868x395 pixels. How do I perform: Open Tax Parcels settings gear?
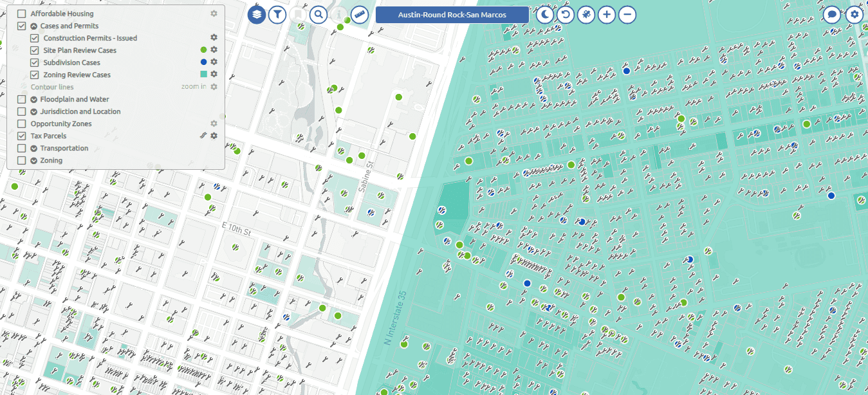tap(214, 136)
